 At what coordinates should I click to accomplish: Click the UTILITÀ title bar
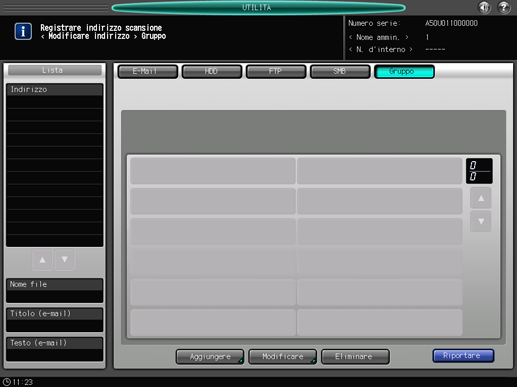click(x=258, y=8)
